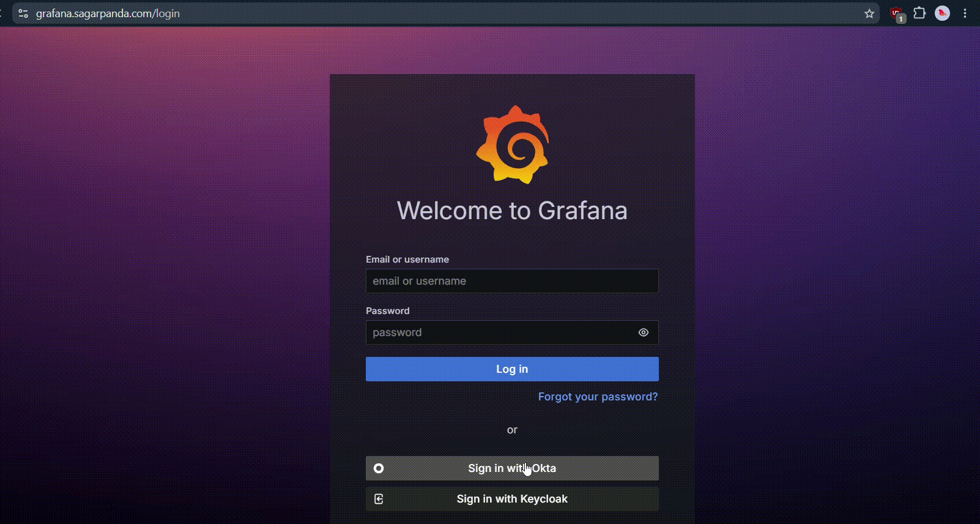Open the site information icon in the address bar
Image resolution: width=980 pixels, height=524 pixels.
[x=23, y=13]
